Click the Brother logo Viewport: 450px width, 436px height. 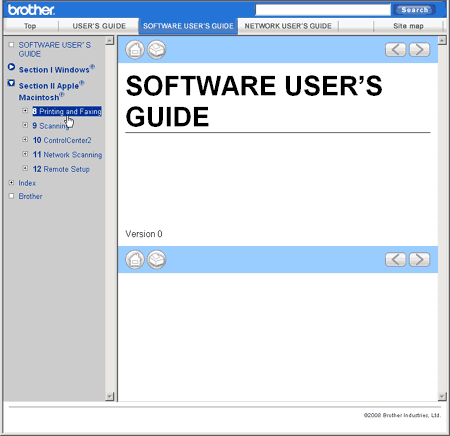pos(31,10)
